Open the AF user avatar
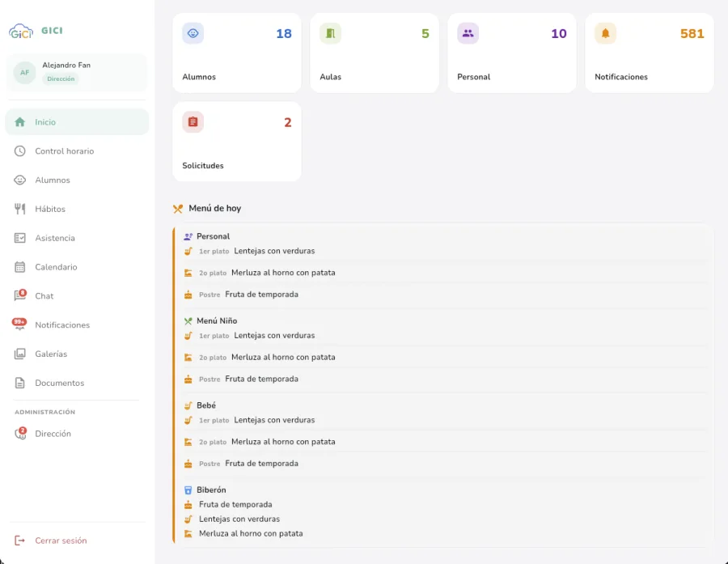The width and height of the screenshot is (728, 564). click(24, 73)
